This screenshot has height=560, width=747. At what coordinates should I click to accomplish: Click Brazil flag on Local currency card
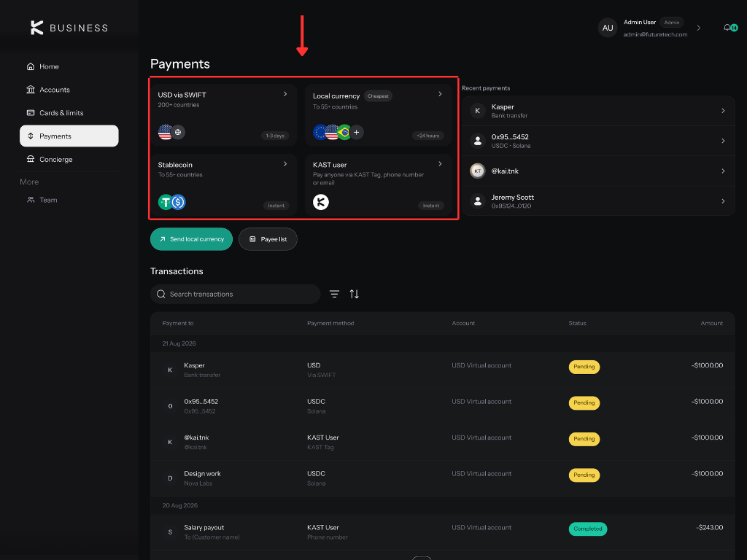[x=344, y=132]
